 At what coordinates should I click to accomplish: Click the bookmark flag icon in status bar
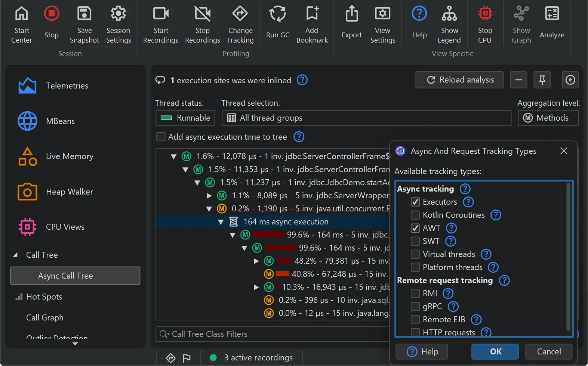click(187, 358)
